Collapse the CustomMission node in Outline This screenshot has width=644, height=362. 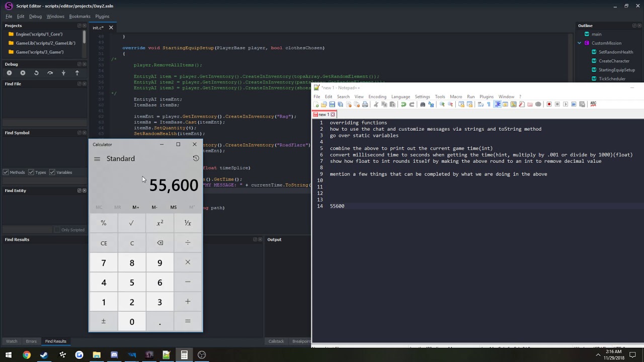coord(579,43)
